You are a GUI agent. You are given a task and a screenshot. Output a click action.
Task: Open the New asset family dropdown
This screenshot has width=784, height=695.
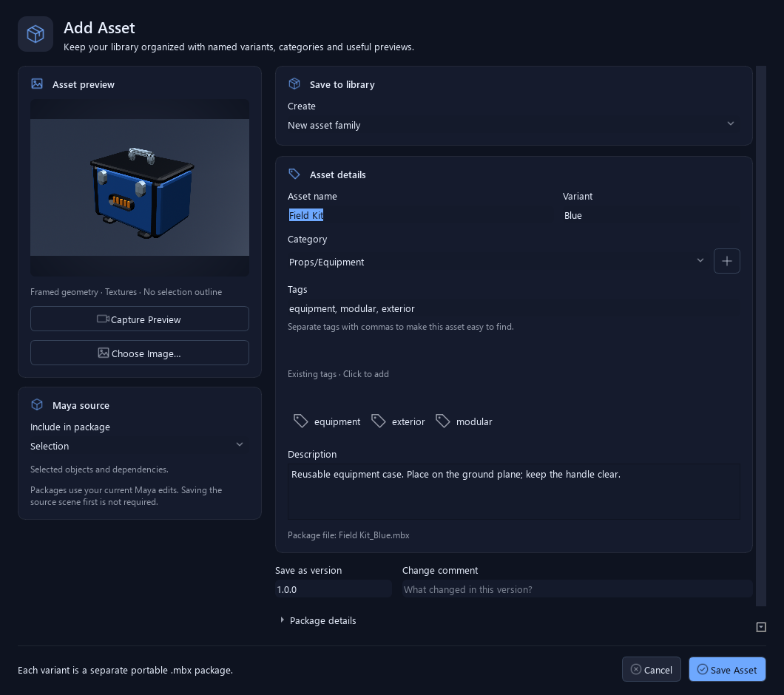(x=513, y=125)
